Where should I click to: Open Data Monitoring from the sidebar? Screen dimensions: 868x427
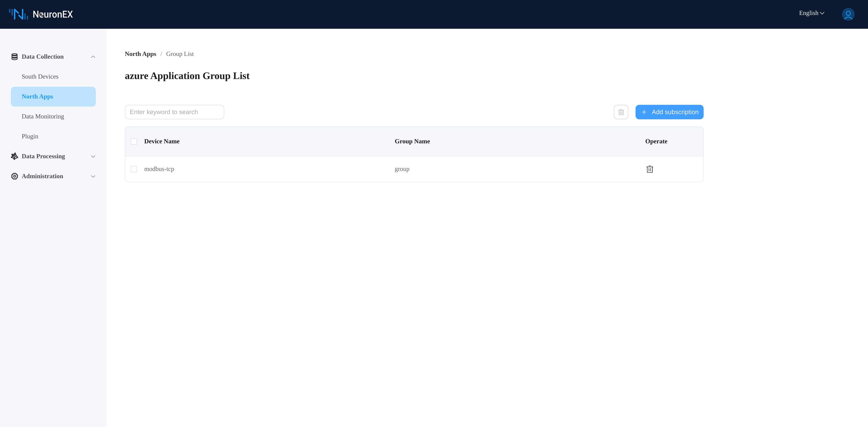pyautogui.click(x=43, y=116)
